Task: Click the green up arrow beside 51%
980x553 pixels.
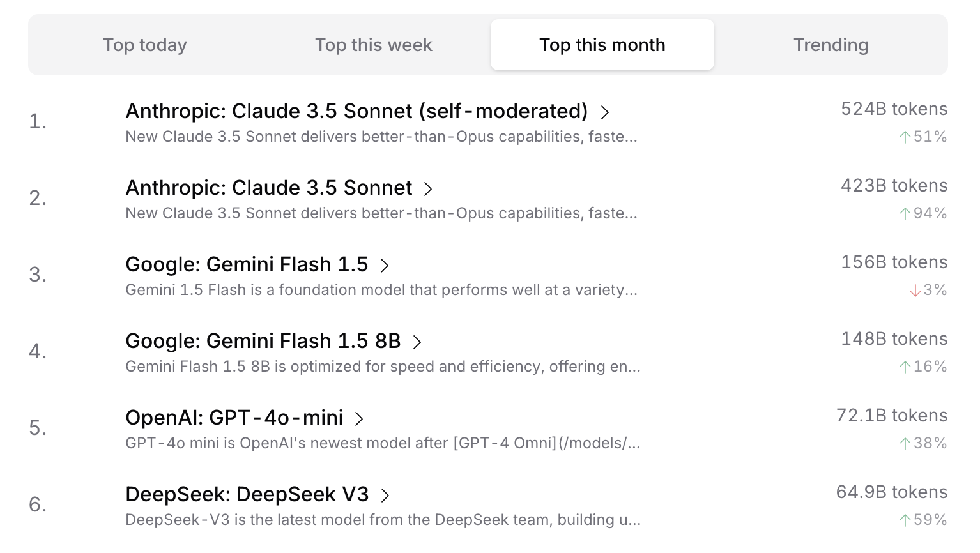Action: click(905, 137)
